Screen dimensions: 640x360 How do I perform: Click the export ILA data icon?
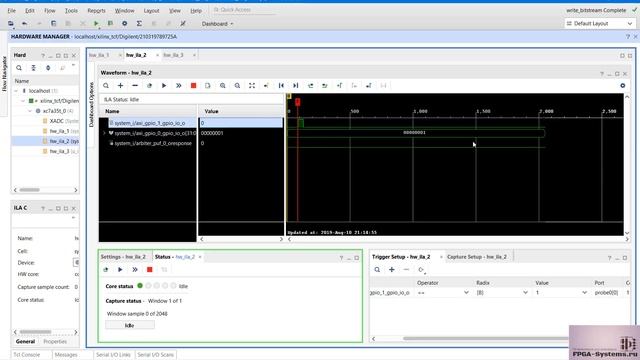[208, 86]
